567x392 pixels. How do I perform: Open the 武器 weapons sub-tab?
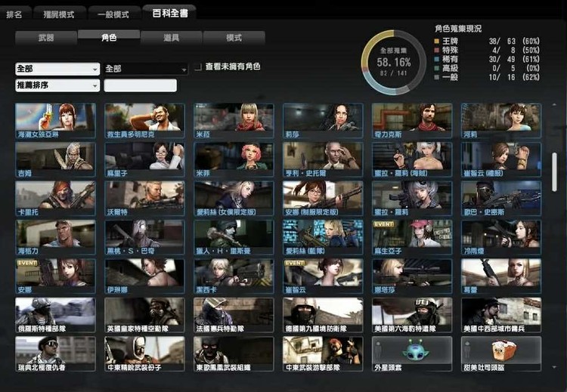click(x=46, y=38)
